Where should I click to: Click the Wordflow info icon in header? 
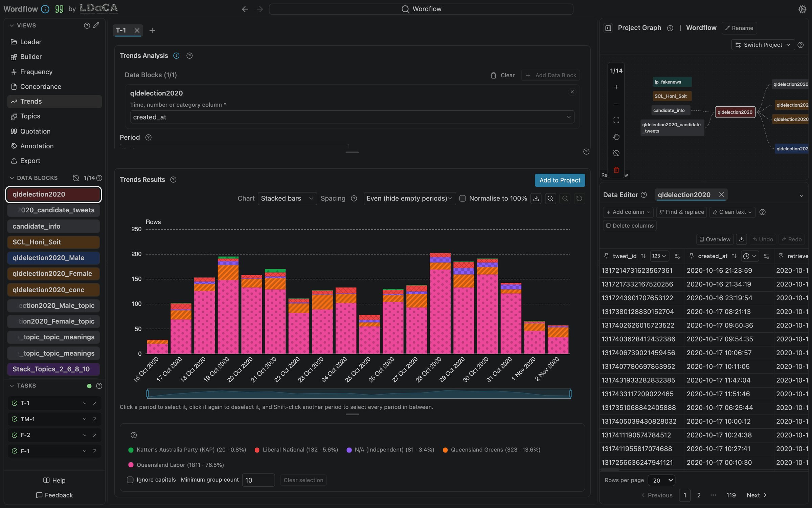click(45, 9)
